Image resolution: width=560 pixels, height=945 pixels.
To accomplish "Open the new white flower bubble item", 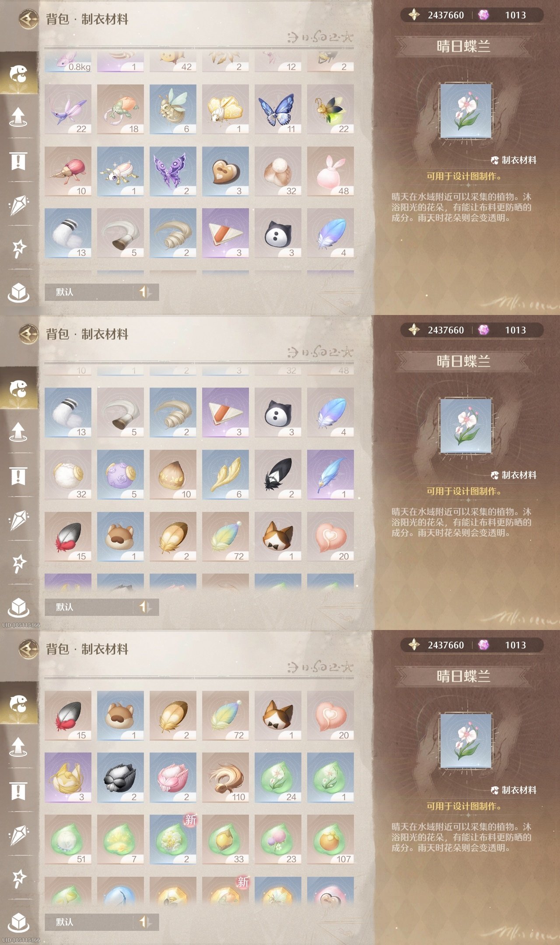I will coord(173,840).
